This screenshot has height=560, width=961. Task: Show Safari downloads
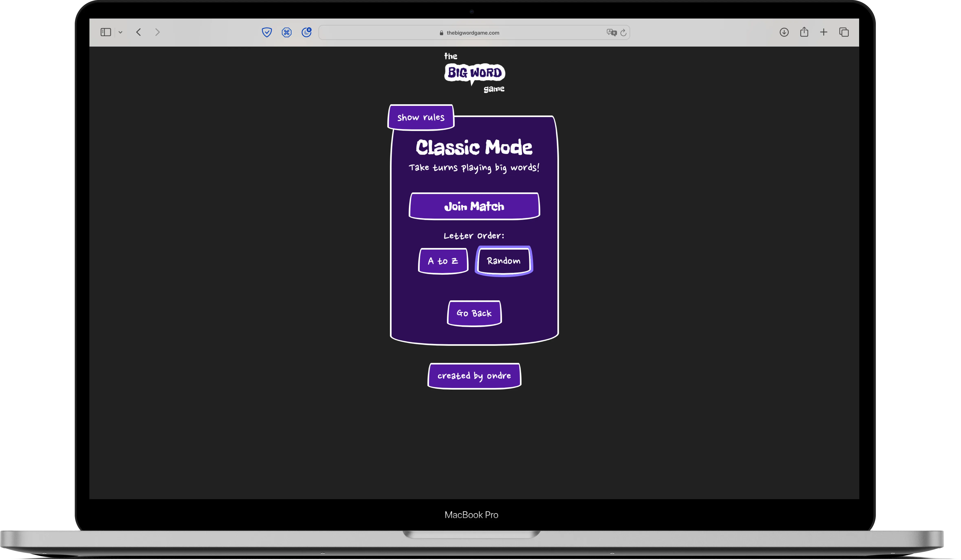click(x=784, y=32)
